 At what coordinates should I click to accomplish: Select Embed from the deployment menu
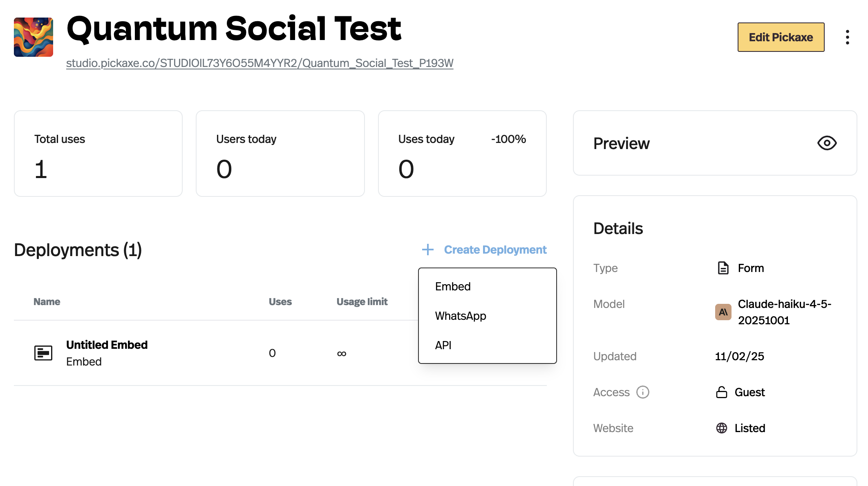[x=453, y=287]
